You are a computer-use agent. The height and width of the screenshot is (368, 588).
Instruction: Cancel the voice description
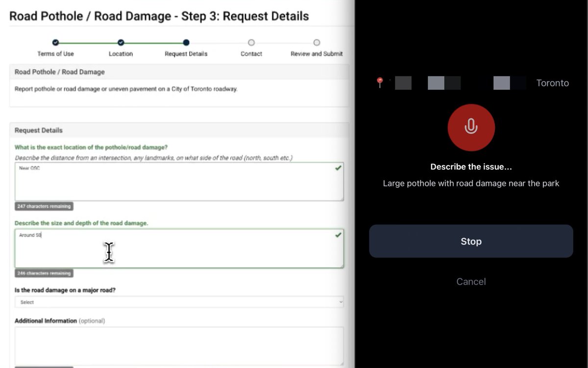pyautogui.click(x=471, y=282)
